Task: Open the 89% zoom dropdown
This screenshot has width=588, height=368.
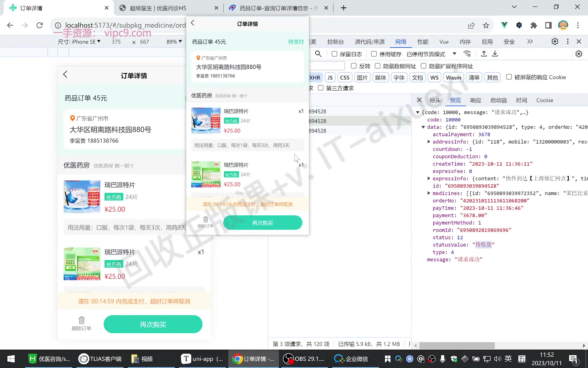Action: point(174,42)
